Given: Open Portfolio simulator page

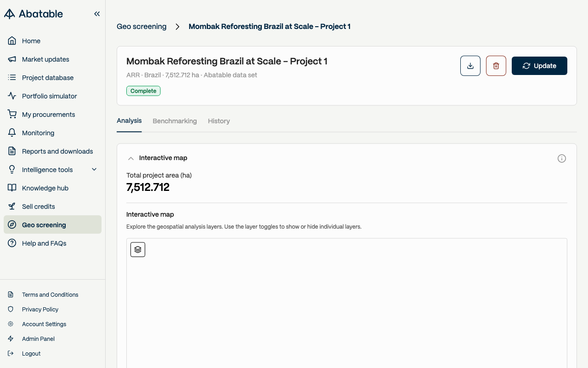Looking at the screenshot, I should [52, 96].
